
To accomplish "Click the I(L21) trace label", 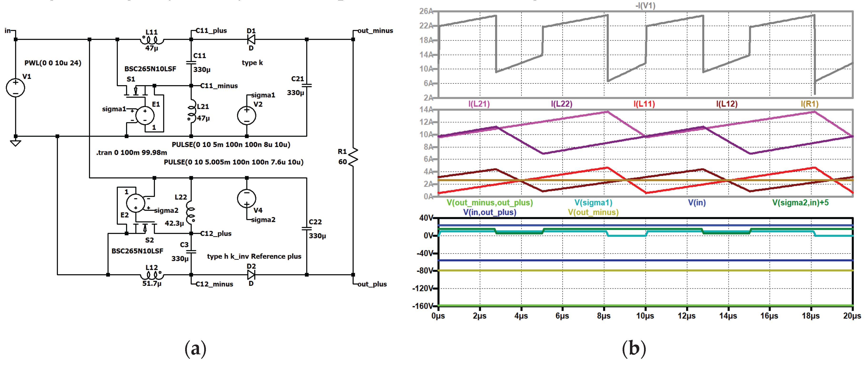I will pyautogui.click(x=479, y=104).
